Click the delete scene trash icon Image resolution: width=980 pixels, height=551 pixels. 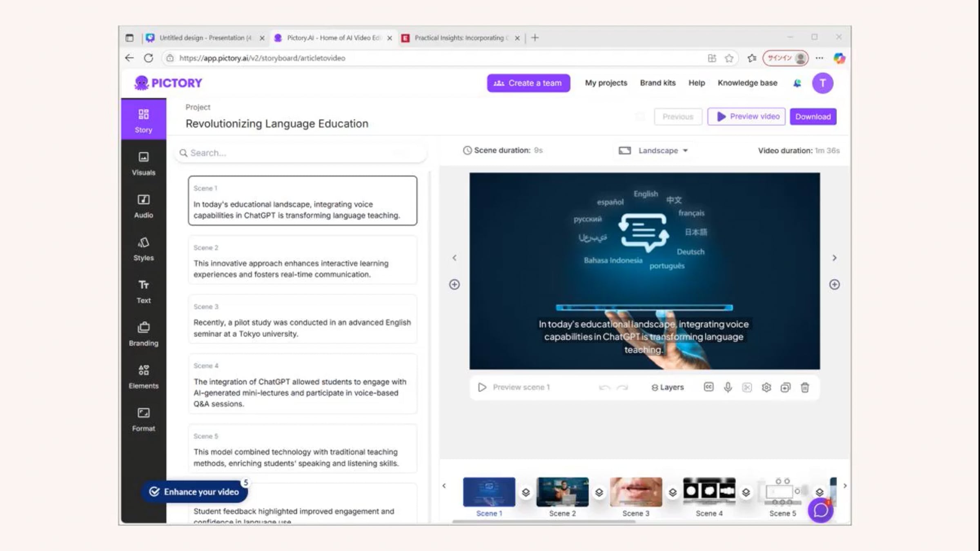click(804, 387)
